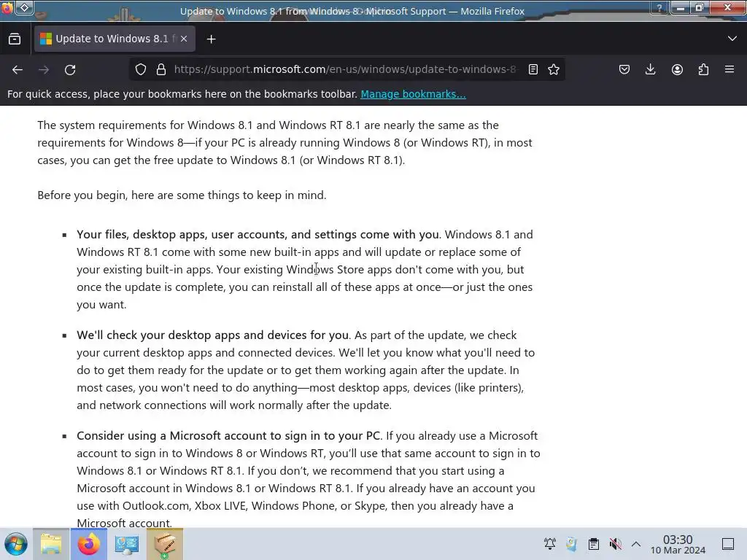Open the Firefox window menu icon in titlebar
Screen dimensions: 747x560
[x=7, y=7]
